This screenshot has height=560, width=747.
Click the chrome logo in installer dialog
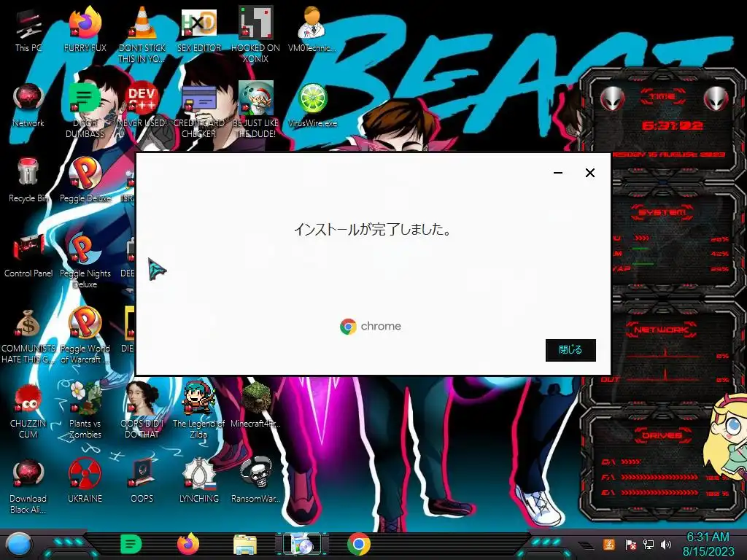pos(371,326)
